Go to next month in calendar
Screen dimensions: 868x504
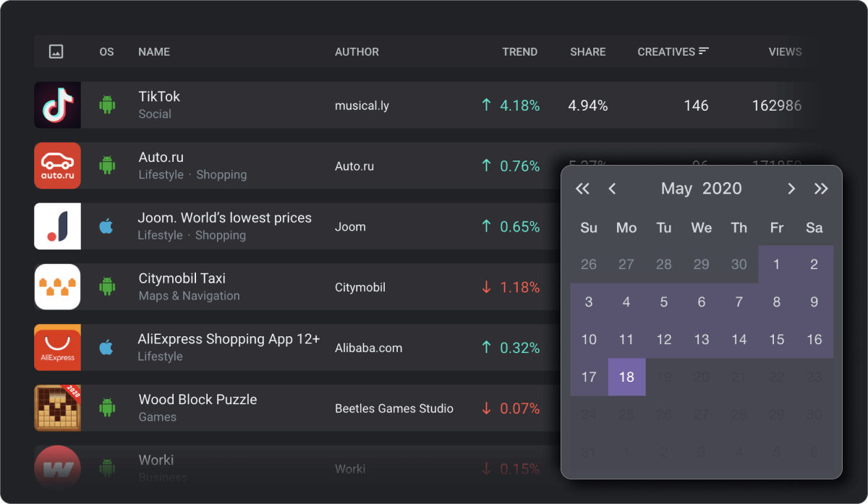coord(791,189)
